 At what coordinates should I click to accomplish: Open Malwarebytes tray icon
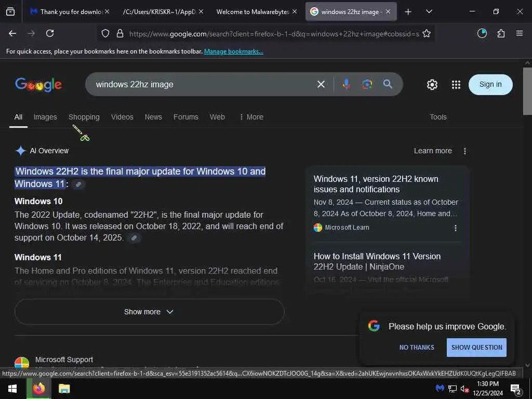(x=440, y=388)
